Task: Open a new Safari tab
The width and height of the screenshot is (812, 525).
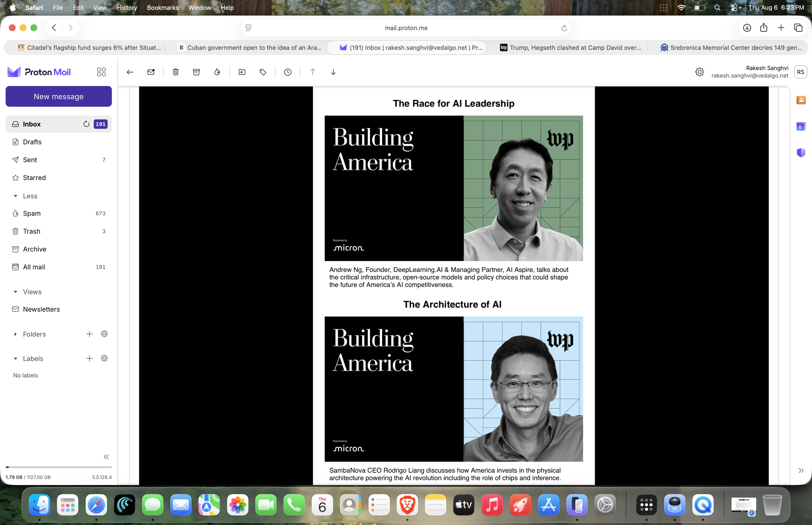Action: [781, 28]
